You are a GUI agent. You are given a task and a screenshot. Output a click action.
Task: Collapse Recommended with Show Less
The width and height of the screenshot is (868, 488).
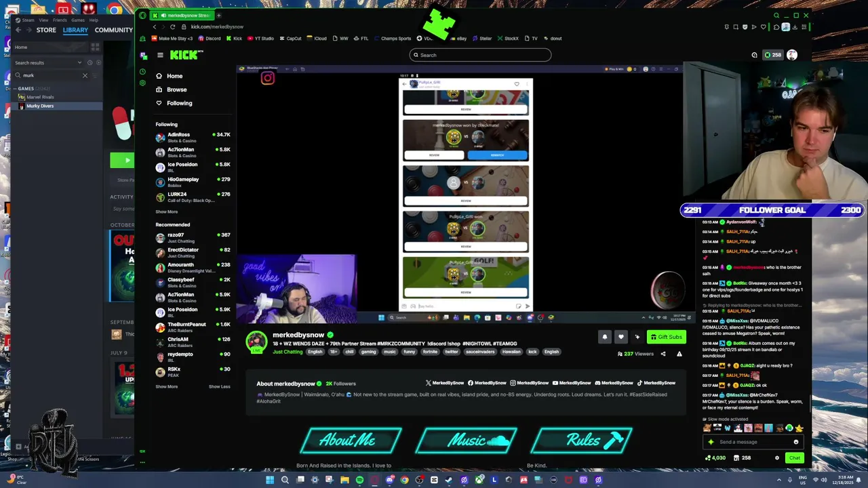click(x=219, y=386)
